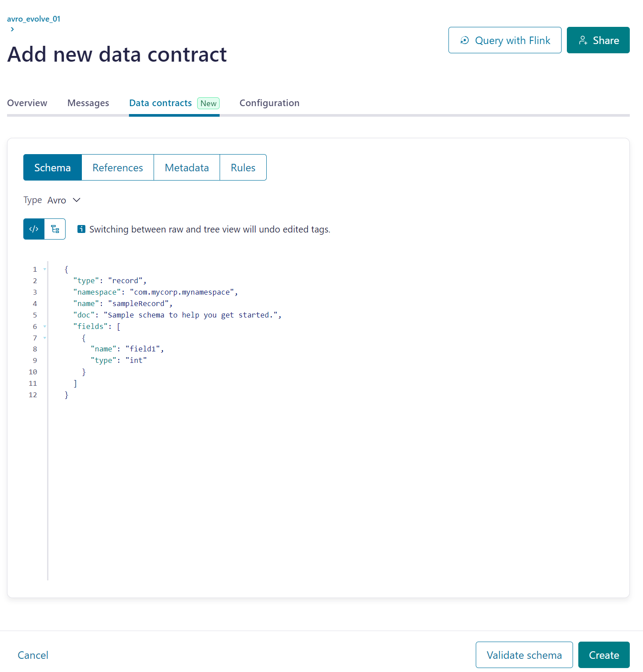
Task: Select the Rules section tab
Action: (x=243, y=167)
